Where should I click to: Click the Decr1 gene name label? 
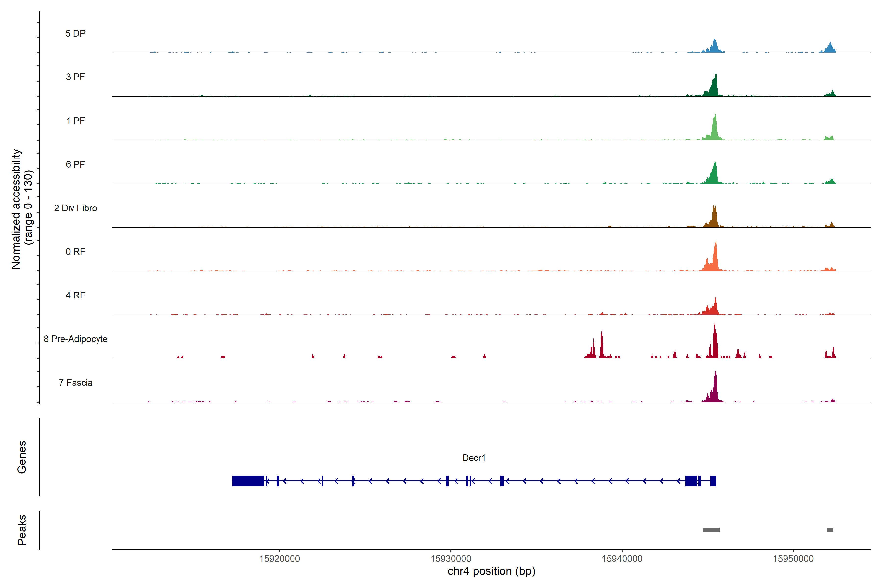coord(474,458)
